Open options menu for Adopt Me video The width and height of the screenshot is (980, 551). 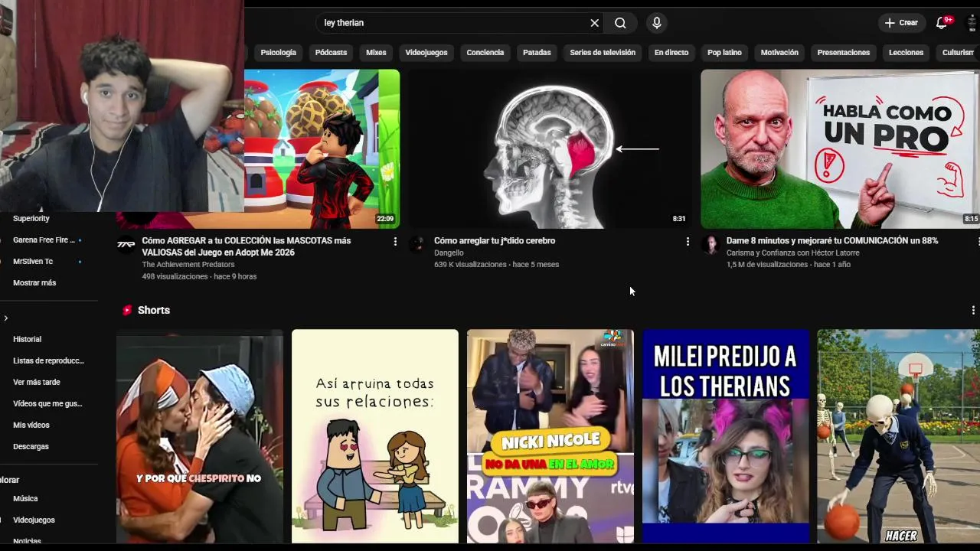point(395,241)
